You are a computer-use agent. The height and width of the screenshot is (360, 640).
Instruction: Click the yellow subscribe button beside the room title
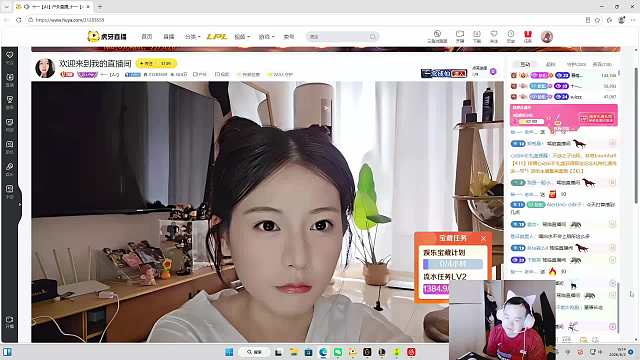[156, 63]
